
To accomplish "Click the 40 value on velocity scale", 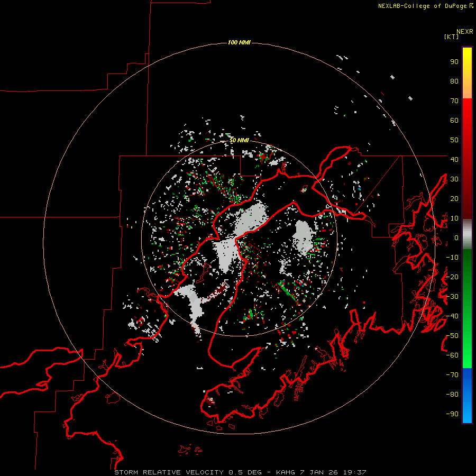I will click(x=454, y=160).
